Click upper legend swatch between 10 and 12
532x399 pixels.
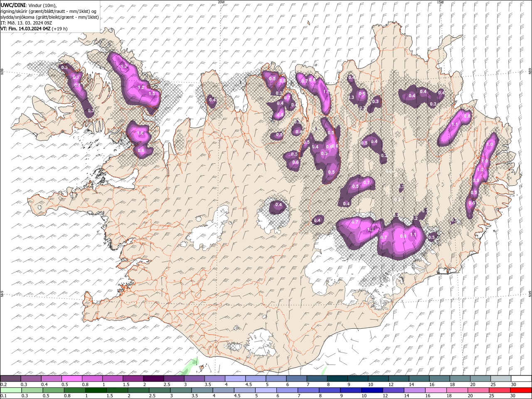[378, 379]
